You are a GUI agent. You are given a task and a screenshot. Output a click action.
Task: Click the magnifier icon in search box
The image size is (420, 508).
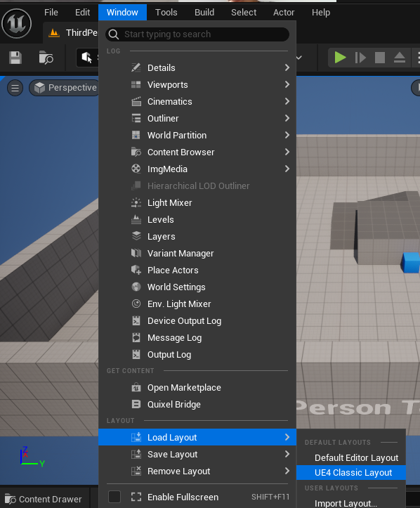(x=114, y=34)
